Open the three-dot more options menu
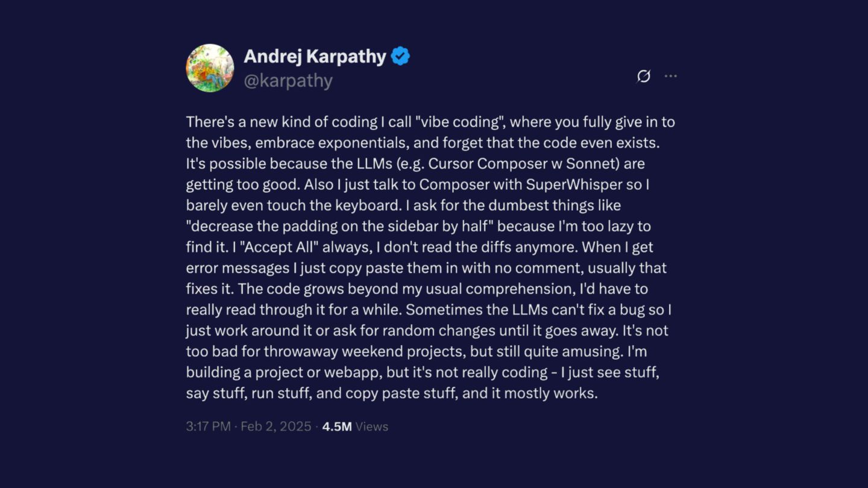Screen dimensions: 868x488 (670, 77)
